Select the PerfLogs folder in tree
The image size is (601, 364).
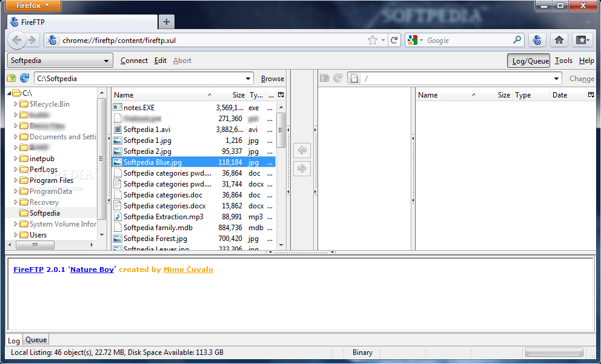coord(43,170)
